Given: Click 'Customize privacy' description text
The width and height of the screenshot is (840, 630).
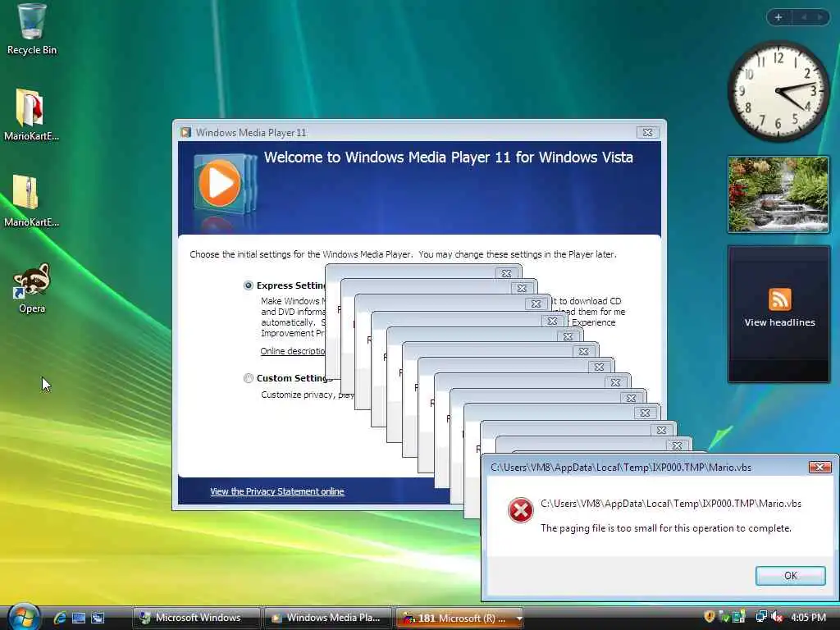Looking at the screenshot, I should tap(307, 395).
